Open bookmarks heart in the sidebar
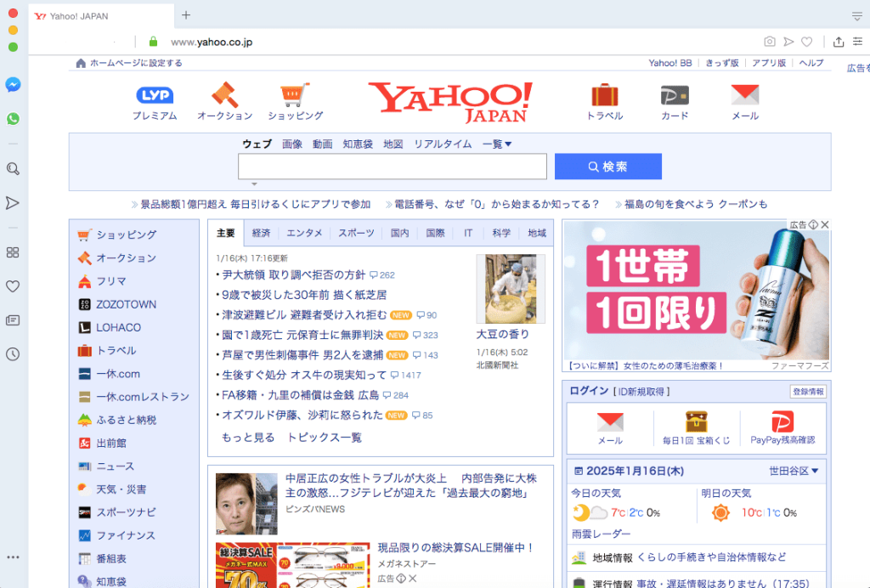 [x=13, y=286]
